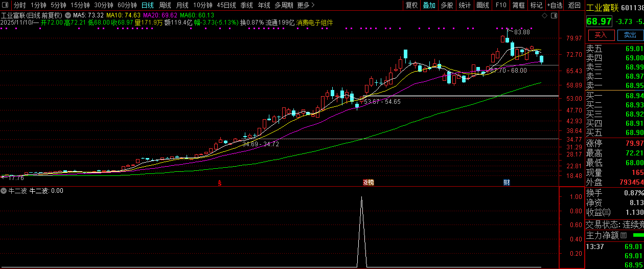
Task: Click the 换手 turnover row
Action: click(614, 193)
